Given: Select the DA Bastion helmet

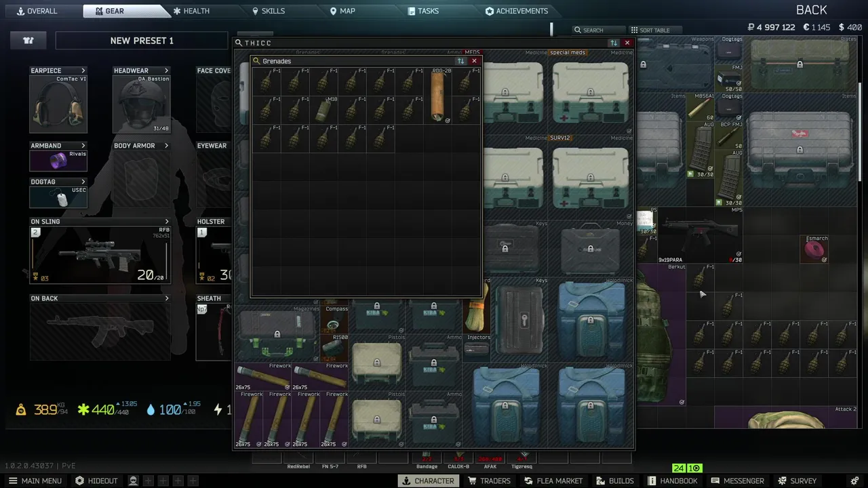Looking at the screenshot, I should [141, 104].
